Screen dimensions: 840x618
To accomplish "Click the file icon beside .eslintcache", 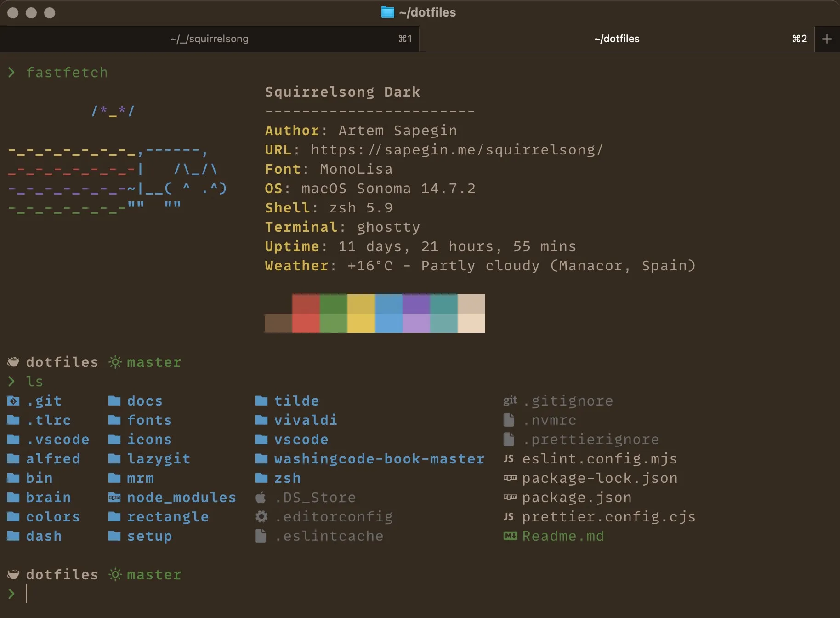I will pyautogui.click(x=261, y=536).
